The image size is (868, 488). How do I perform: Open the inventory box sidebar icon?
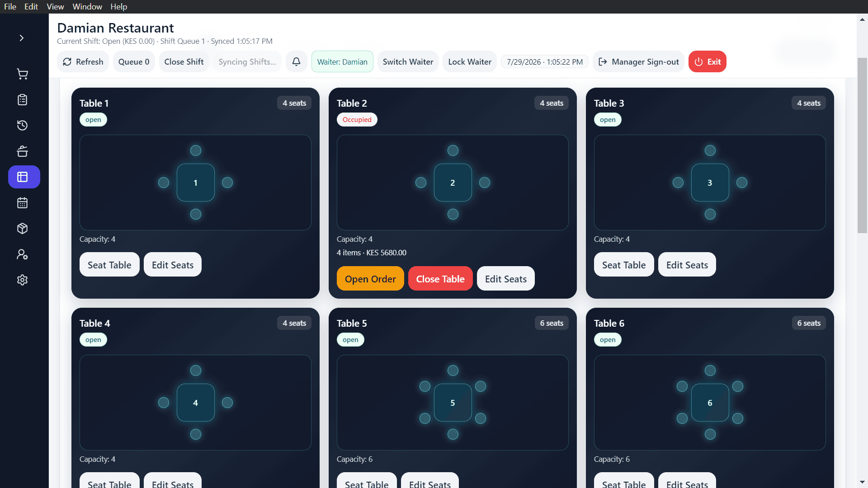(x=23, y=229)
